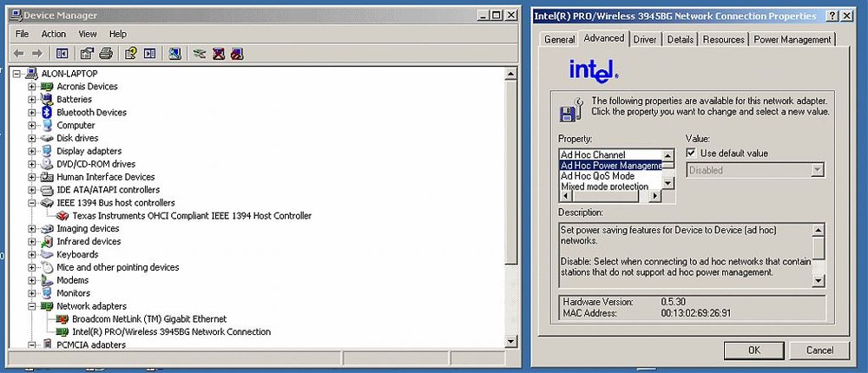Click the Keyboards category icon
868x373 pixels.
47,254
